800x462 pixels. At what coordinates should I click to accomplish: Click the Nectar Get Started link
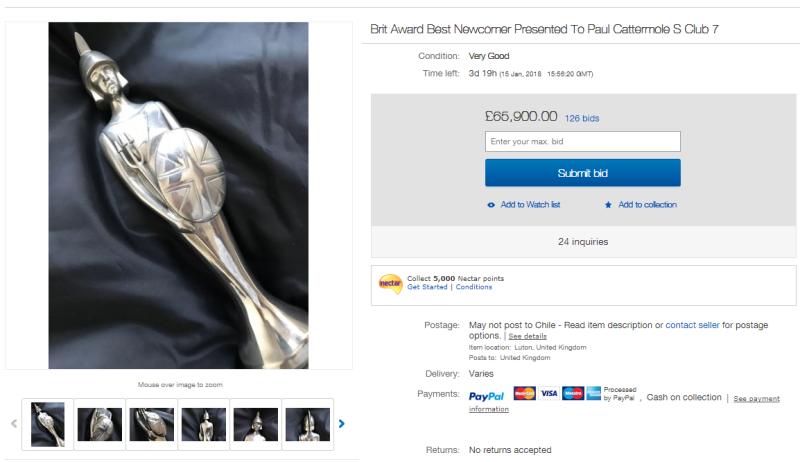(x=428, y=288)
